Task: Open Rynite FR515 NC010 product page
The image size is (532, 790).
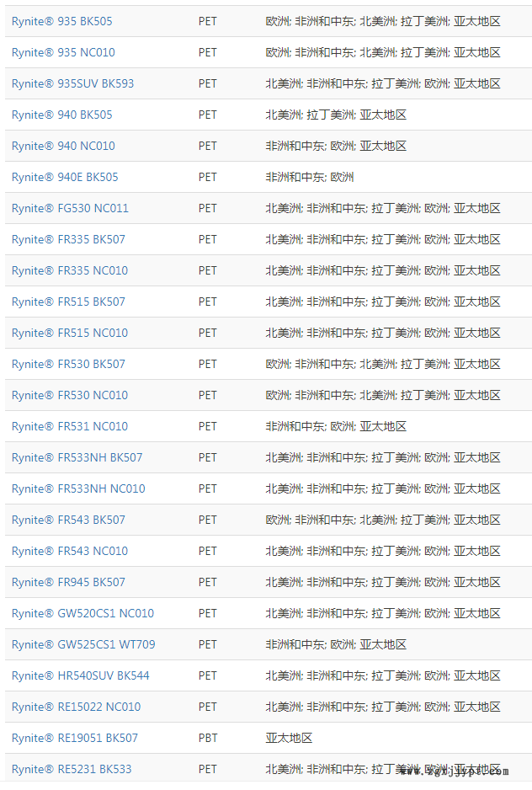Action: (x=70, y=333)
